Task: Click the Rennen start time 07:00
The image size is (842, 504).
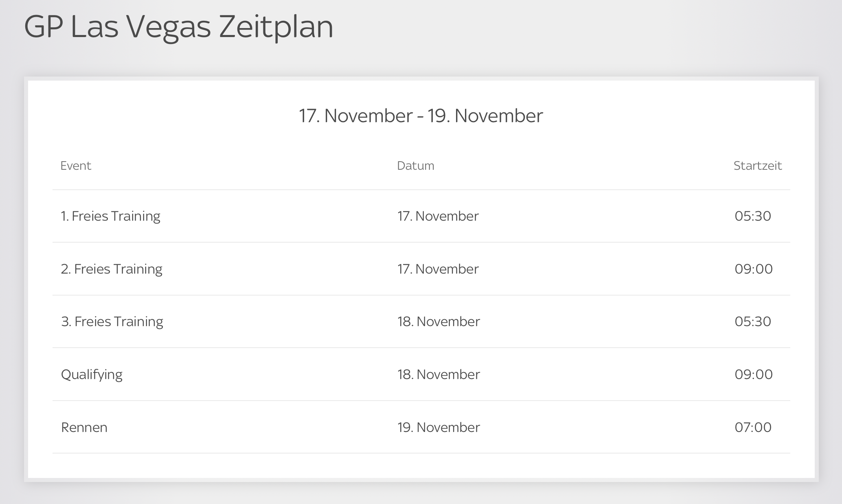Action: pos(753,427)
